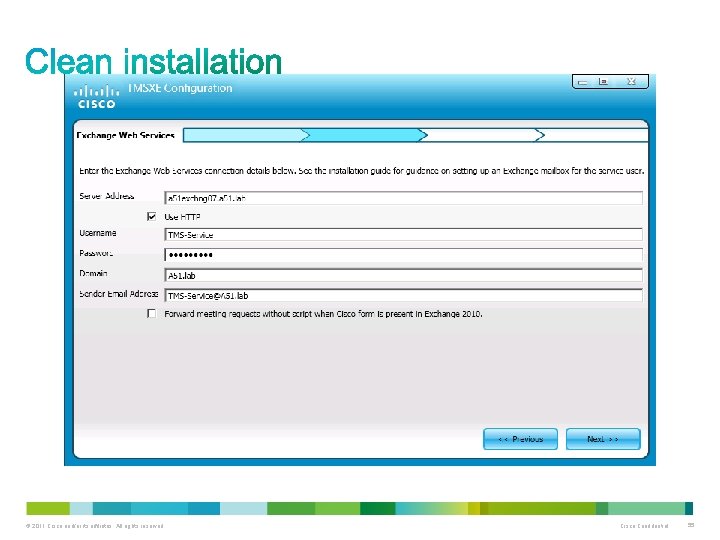Viewport: 720px width, 540px height.
Task: Proceed with the Next button
Action: pos(603,439)
